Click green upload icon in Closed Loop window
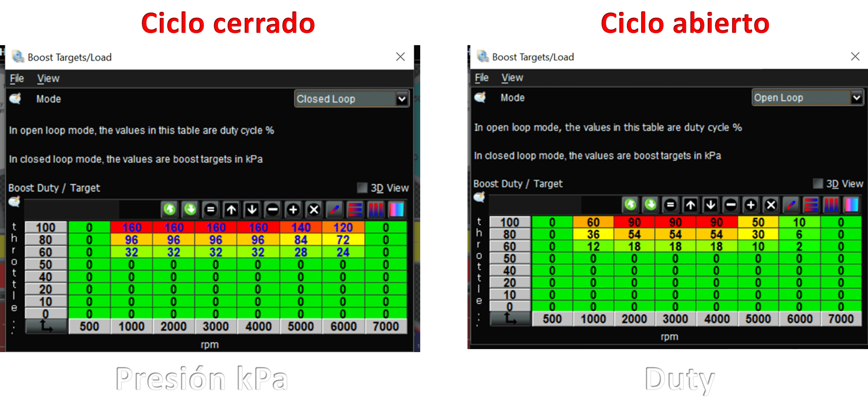This screenshot has width=868, height=403. tap(169, 209)
